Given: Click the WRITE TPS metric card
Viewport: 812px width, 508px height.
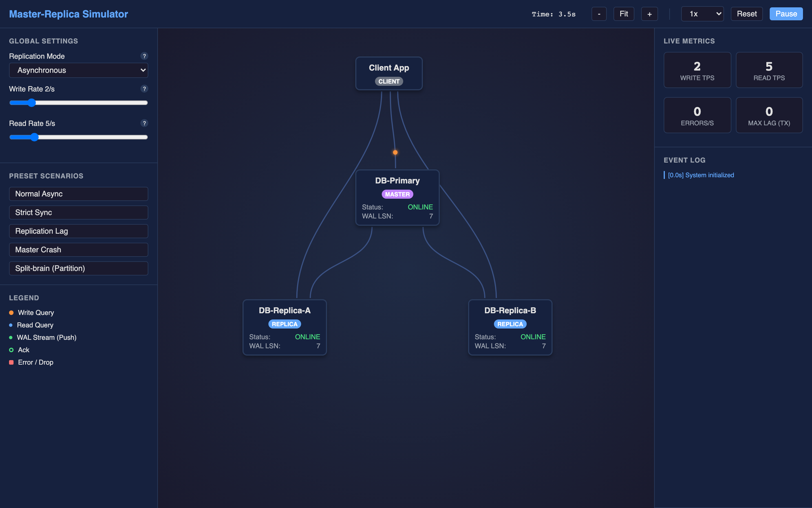Looking at the screenshot, I should (697, 70).
